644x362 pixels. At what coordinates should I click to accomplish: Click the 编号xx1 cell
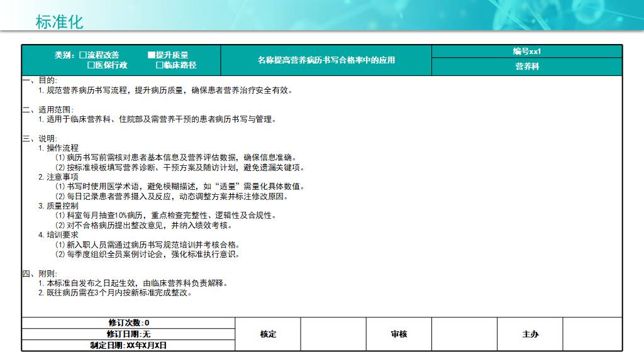pos(526,52)
